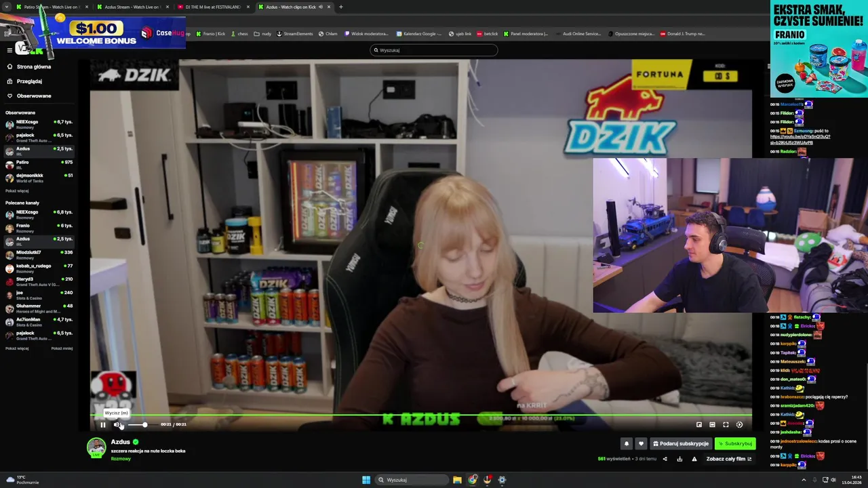Report the clip with the warning icon
868x488 pixels.
pos(694,459)
